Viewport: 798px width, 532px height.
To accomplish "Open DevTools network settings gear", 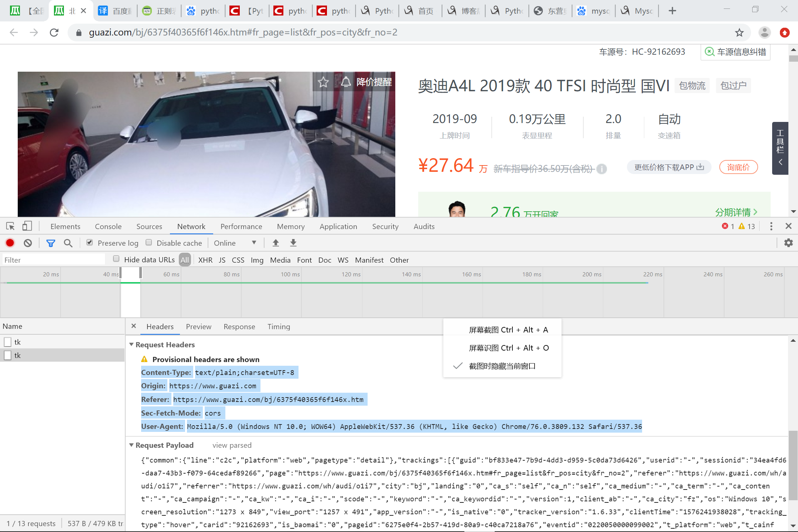I will coord(788,243).
